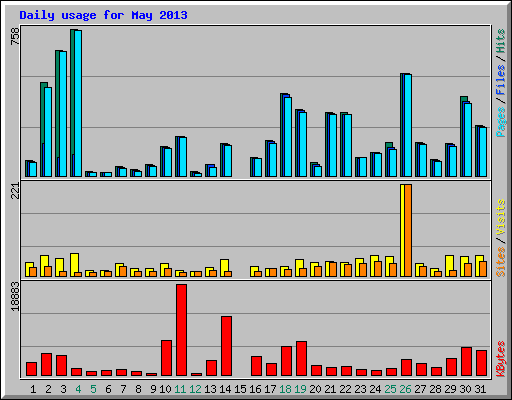
Task: Click the Files legend label
Action: coord(501,80)
